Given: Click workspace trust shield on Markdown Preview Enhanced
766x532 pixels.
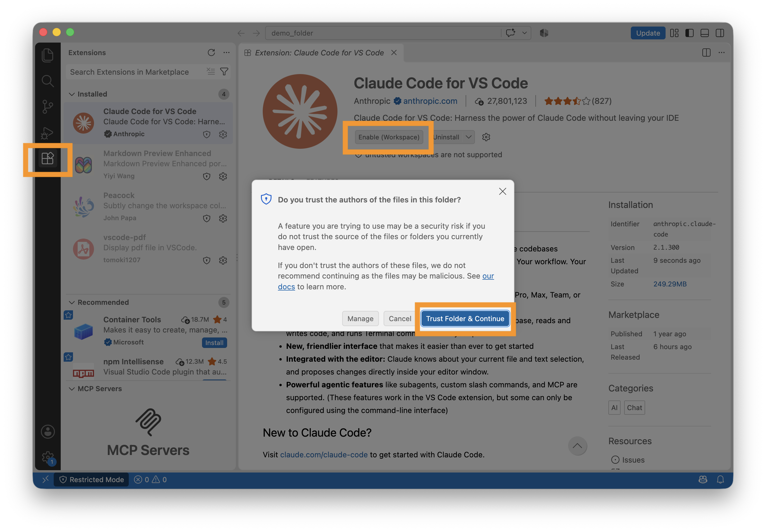Looking at the screenshot, I should tap(206, 176).
